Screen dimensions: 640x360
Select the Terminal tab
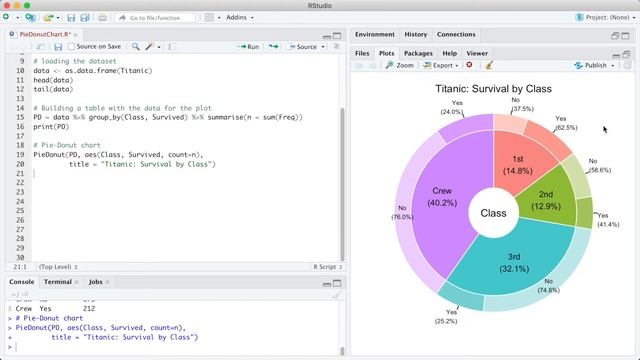pos(58,282)
